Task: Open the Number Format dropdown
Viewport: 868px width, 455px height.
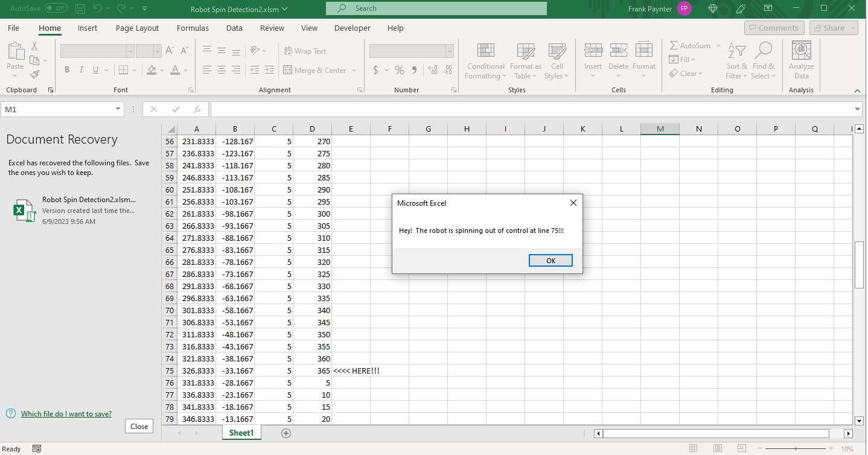Action: (450, 51)
